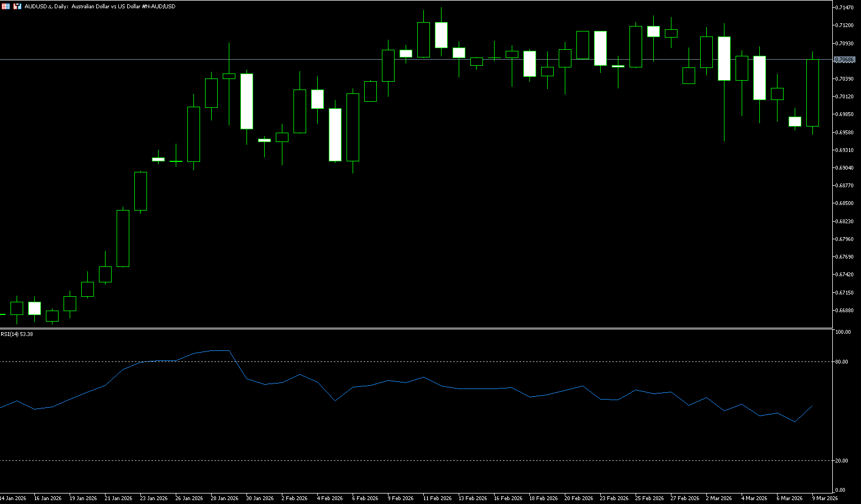Click the 0.69040 price scale label
The image size is (861, 504).
coord(844,168)
